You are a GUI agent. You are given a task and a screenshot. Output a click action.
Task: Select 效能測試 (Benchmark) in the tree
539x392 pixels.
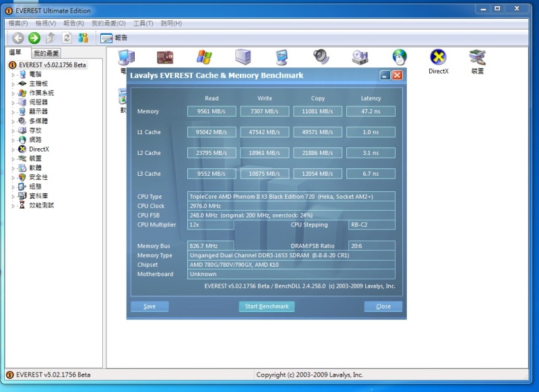pyautogui.click(x=42, y=205)
